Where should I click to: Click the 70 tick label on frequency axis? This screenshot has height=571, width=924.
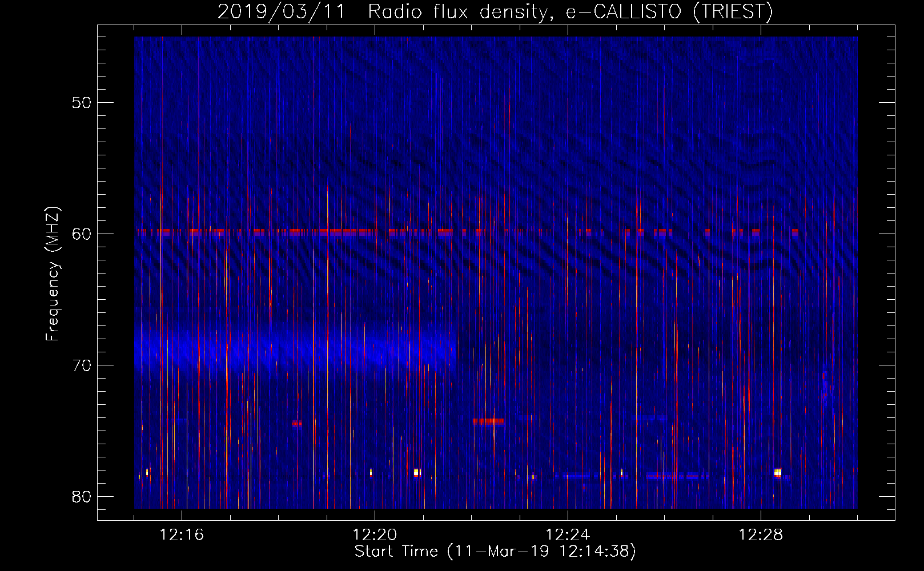(x=82, y=365)
